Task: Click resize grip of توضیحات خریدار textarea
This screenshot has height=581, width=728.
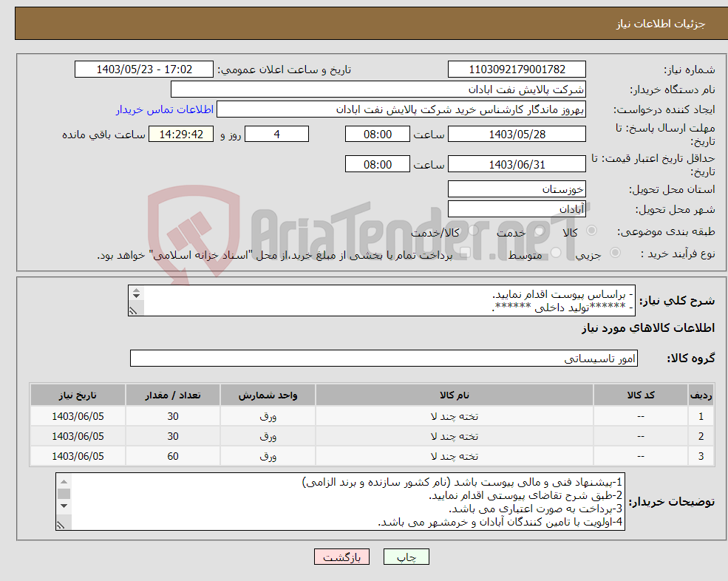Action: point(61,525)
